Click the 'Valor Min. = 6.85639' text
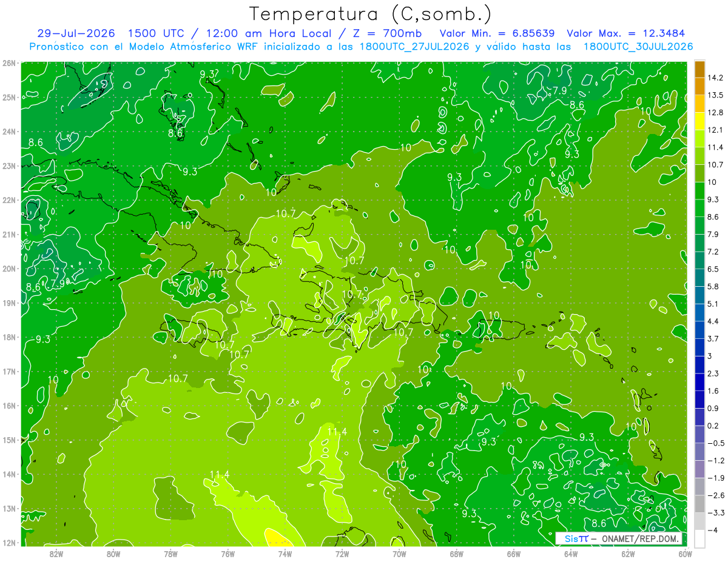 (499, 33)
